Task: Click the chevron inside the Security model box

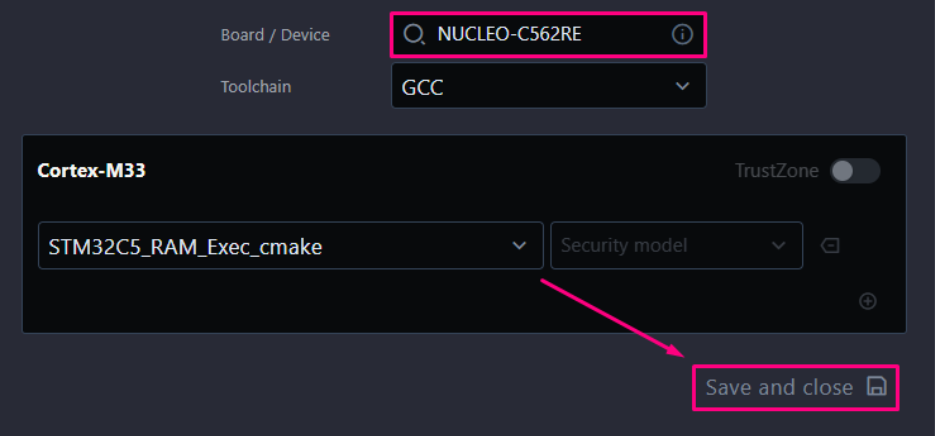Action: [778, 245]
